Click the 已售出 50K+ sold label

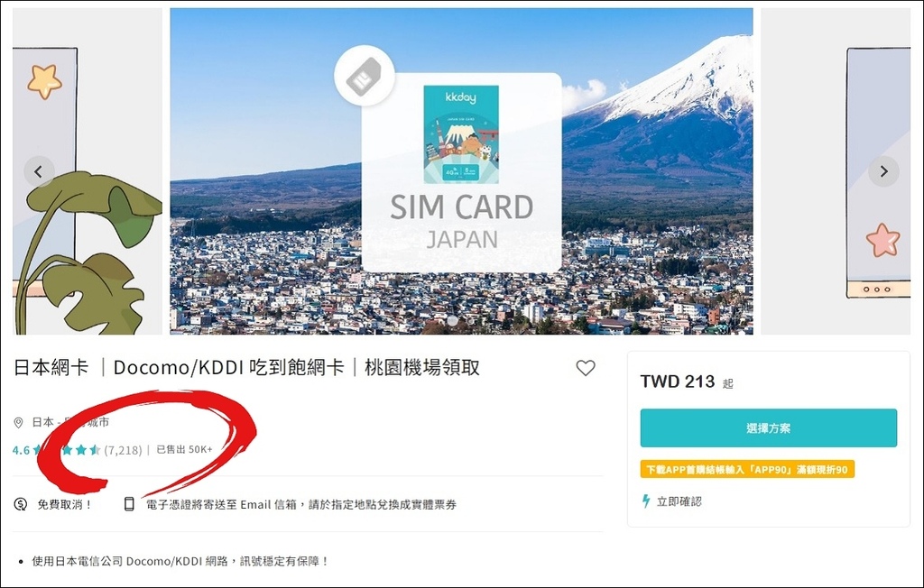pyautogui.click(x=184, y=449)
